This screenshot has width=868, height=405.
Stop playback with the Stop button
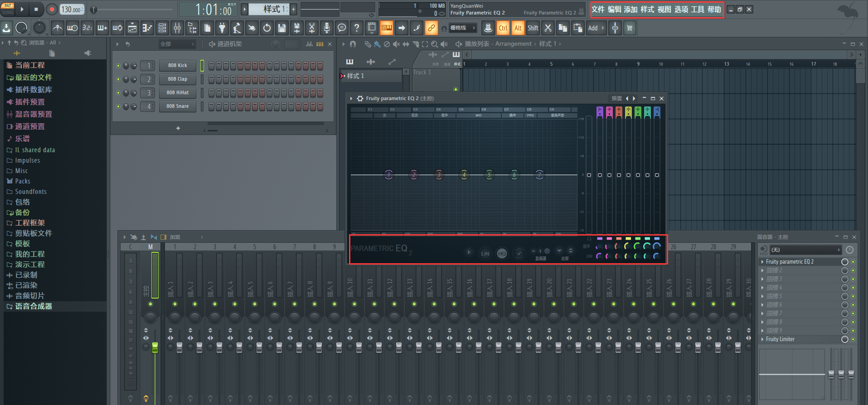(x=36, y=9)
